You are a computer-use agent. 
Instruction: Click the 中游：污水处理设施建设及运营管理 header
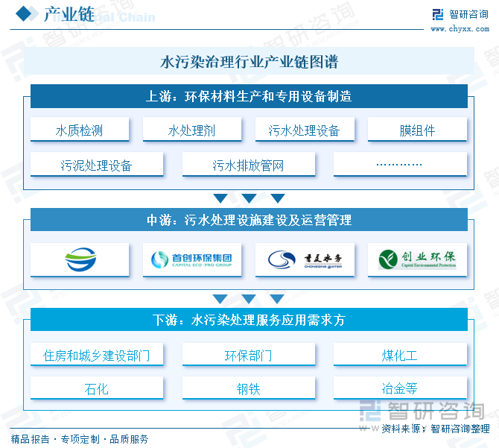point(249,220)
